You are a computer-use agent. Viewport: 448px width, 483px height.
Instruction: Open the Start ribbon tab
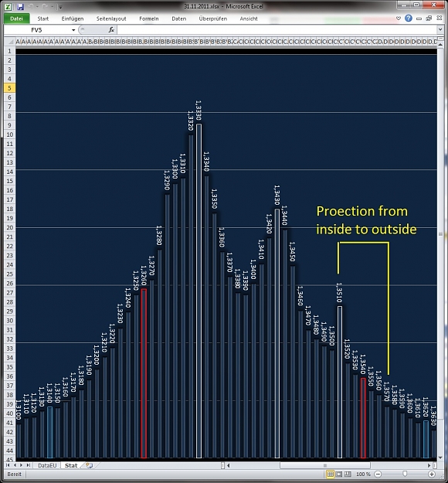point(43,19)
